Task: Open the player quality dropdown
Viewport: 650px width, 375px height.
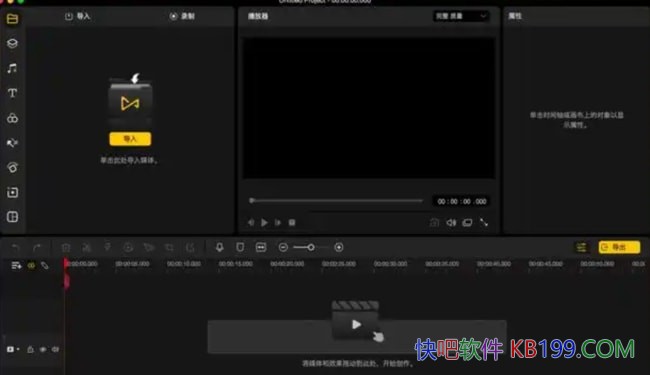Action: coord(461,16)
